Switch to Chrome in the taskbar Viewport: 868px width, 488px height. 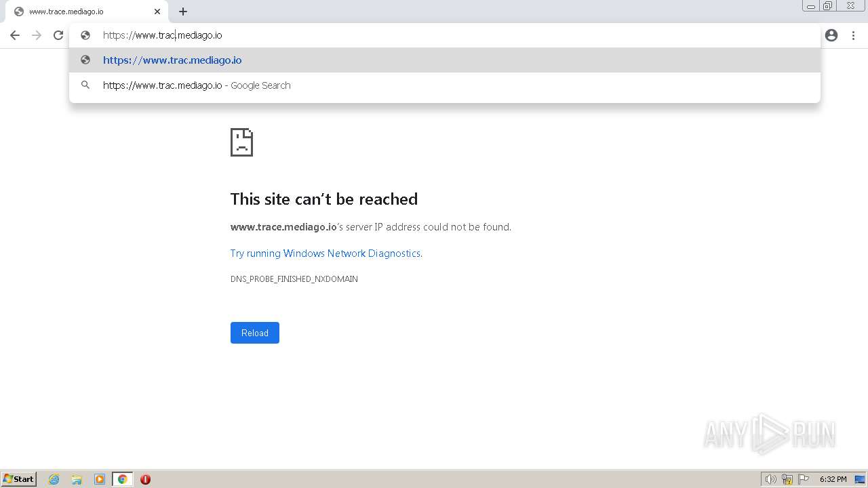[122, 479]
